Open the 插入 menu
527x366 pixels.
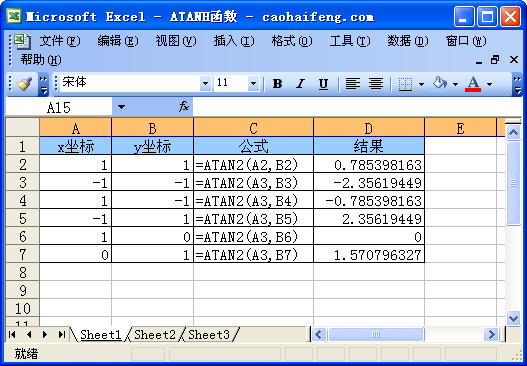click(234, 41)
